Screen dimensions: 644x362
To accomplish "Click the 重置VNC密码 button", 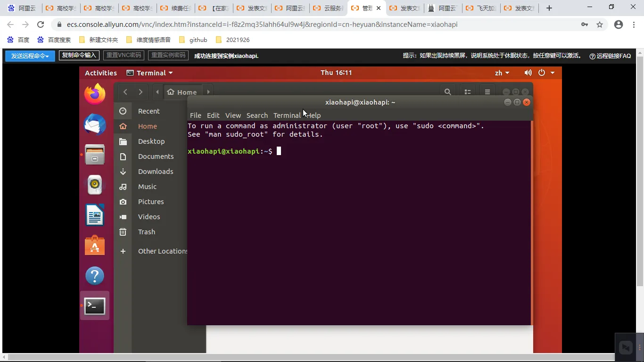I will tap(124, 55).
